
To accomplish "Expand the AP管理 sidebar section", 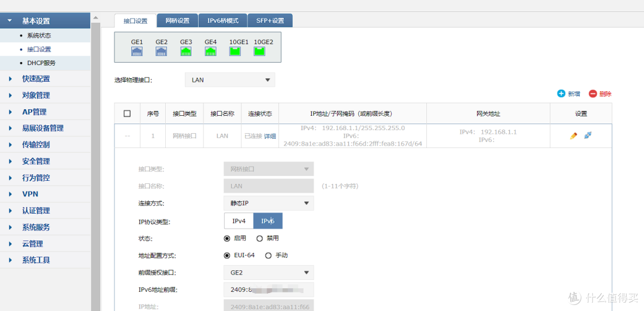I will pos(45,112).
